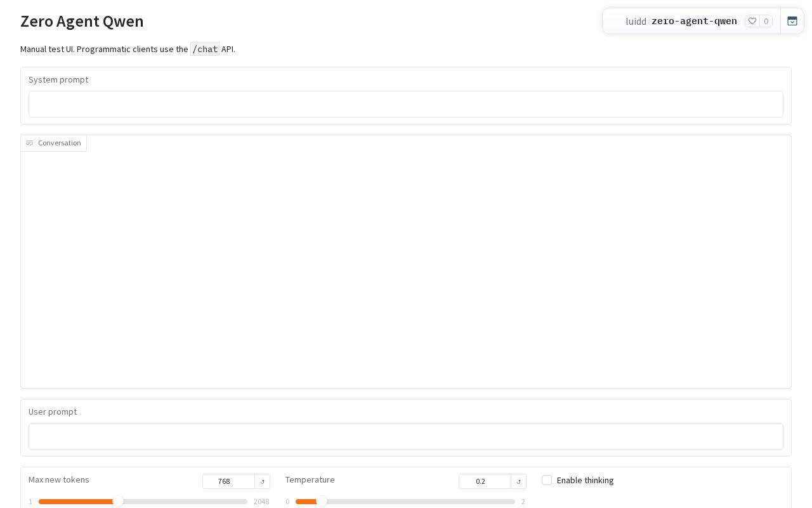Image resolution: width=812 pixels, height=508 pixels.
Task: Click the Temperature slider handle
Action: pos(322,502)
